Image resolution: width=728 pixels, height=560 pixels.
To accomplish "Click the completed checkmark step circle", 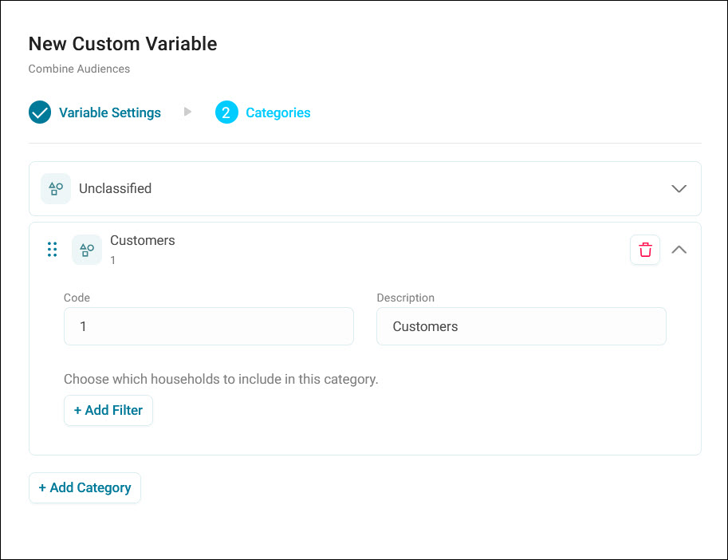I will (x=40, y=112).
